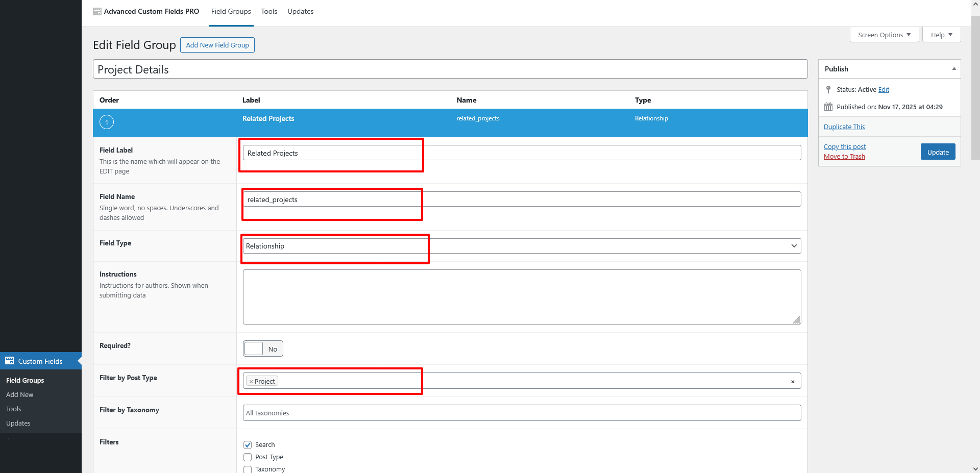Uncheck the Search filter checkbox
Screen dimensions: 980x473
pos(248,445)
